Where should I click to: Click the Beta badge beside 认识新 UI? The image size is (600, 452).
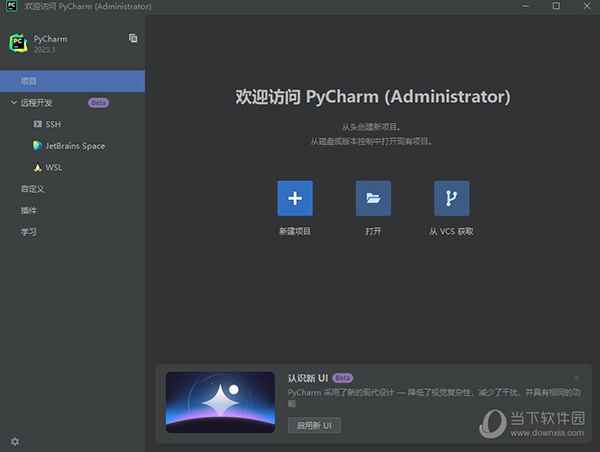(x=342, y=378)
